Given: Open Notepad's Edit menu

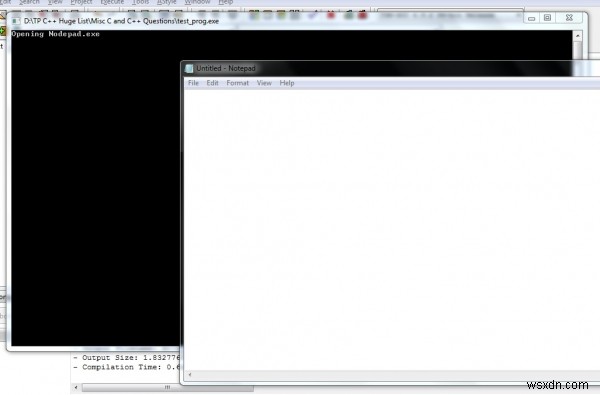Looking at the screenshot, I should [x=212, y=83].
